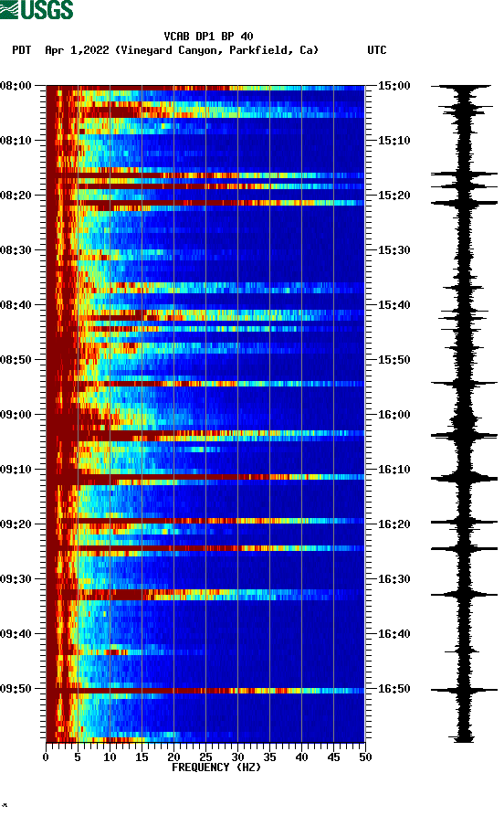Click the 16:50 UTC time label
The height and width of the screenshot is (815, 504).
coord(394,689)
